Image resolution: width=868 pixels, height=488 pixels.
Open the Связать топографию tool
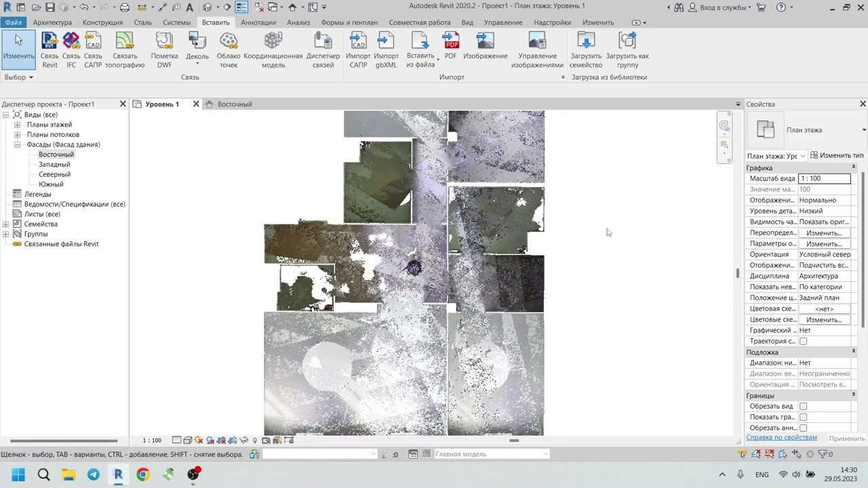[125, 50]
